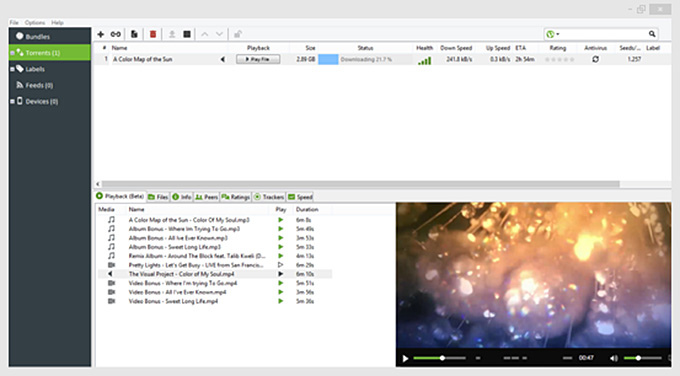Sort by the Status column header
The height and width of the screenshot is (376, 680).
[365, 48]
